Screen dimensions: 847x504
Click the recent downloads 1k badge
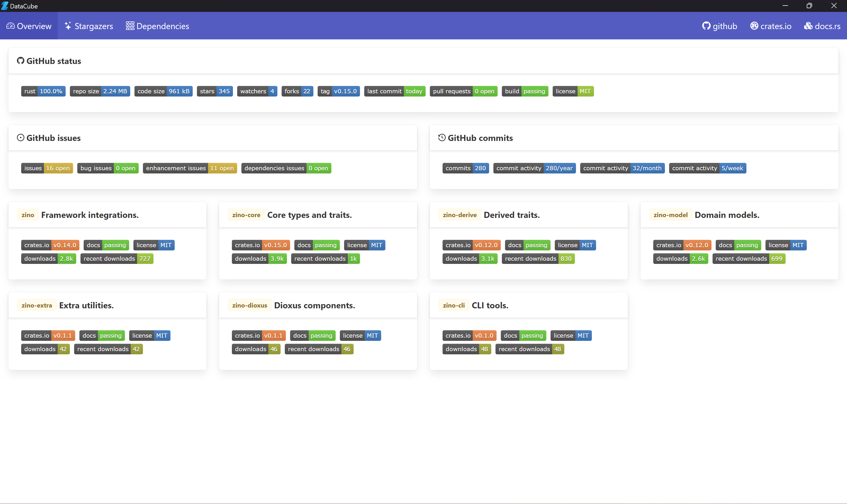pyautogui.click(x=326, y=258)
